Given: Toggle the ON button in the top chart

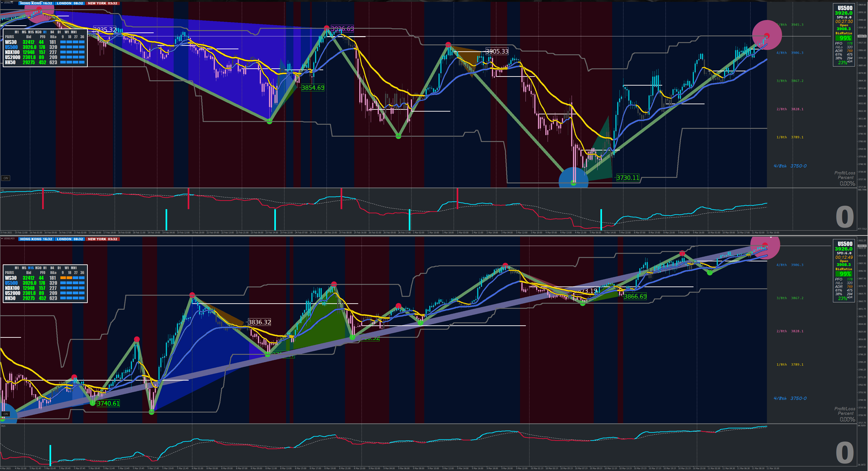Looking at the screenshot, I should coord(6,178).
